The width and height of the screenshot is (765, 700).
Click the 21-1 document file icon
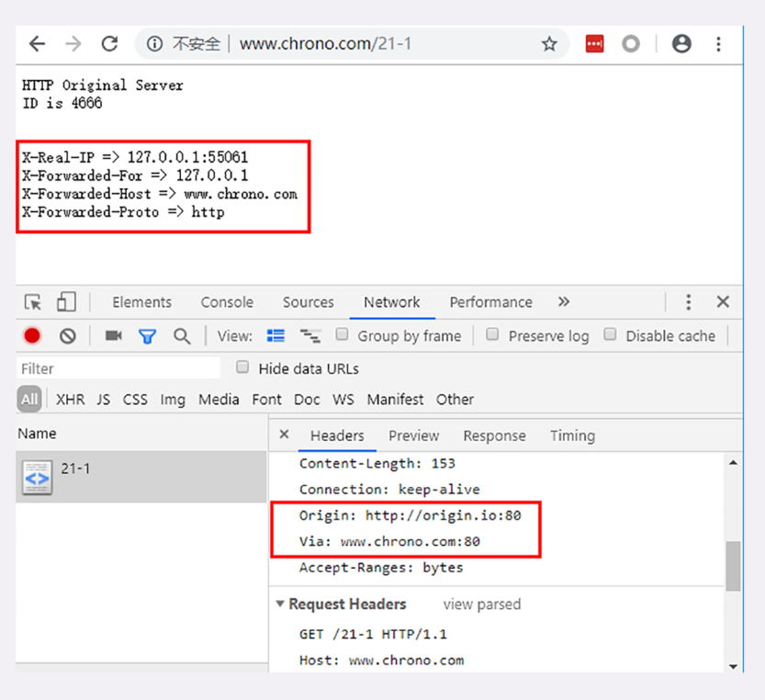(x=38, y=478)
